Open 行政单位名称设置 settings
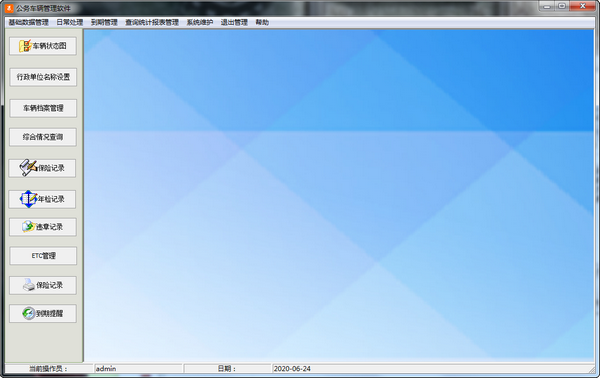 pos(43,77)
